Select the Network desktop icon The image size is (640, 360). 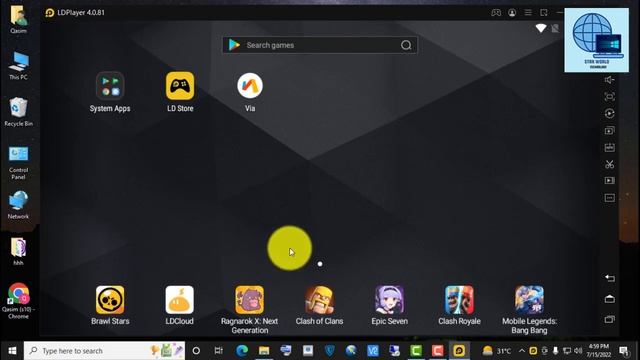point(18,205)
